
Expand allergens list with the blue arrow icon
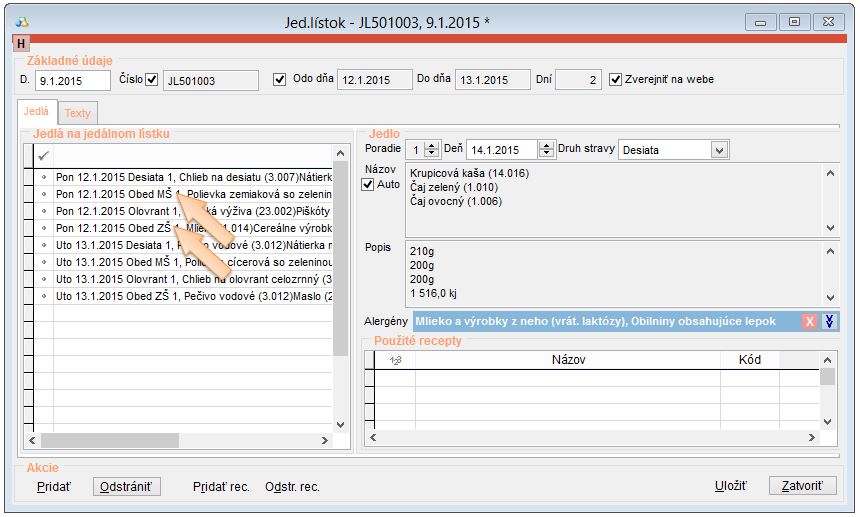tap(830, 321)
